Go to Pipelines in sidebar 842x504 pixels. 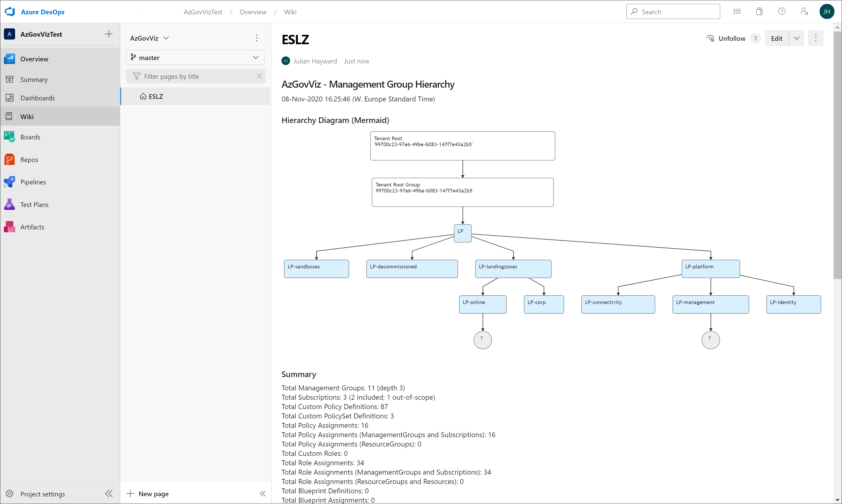(x=33, y=182)
